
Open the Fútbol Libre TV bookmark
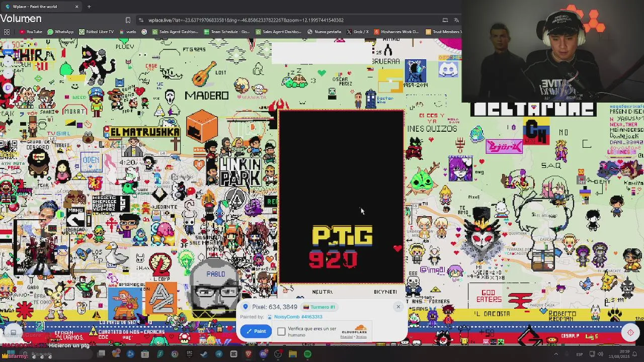[x=96, y=32]
